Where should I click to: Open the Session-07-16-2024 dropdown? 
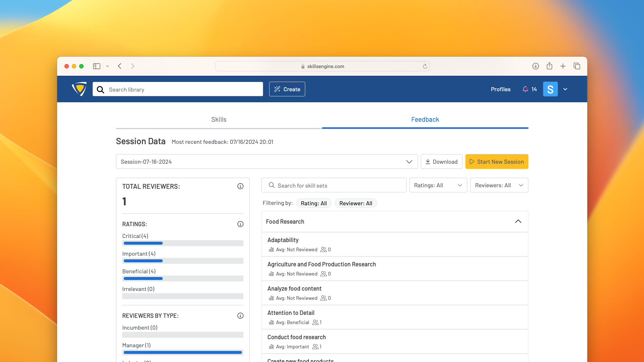(x=267, y=162)
